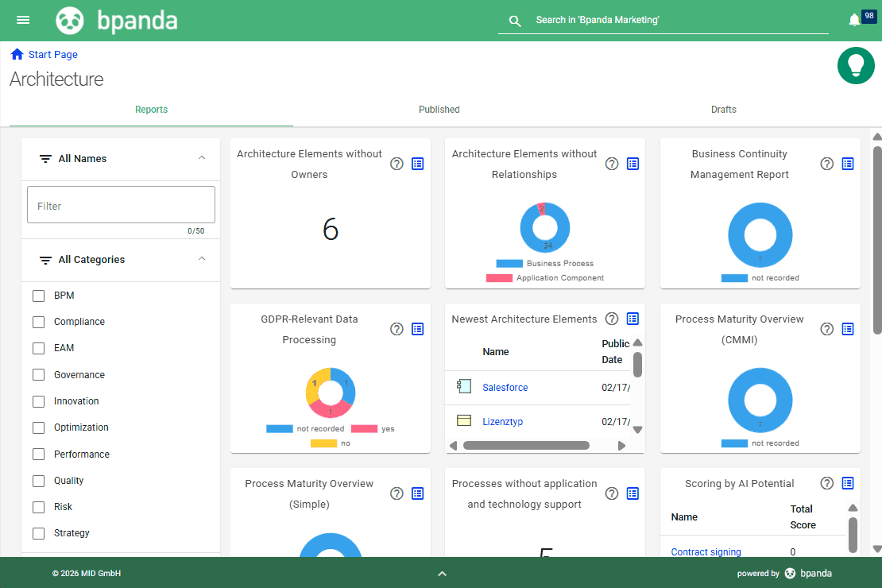
Task: Collapse the All Names filter section
Action: click(x=202, y=158)
